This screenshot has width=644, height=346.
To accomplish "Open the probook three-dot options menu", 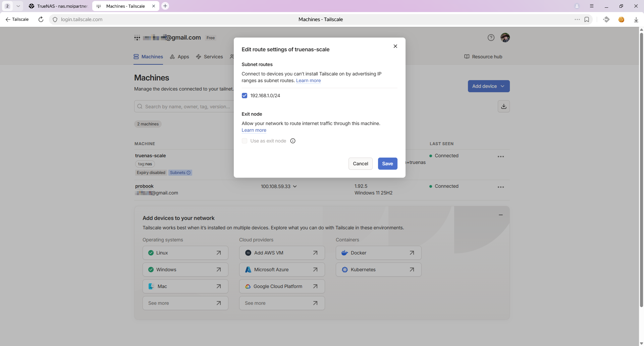I will tap(500, 187).
